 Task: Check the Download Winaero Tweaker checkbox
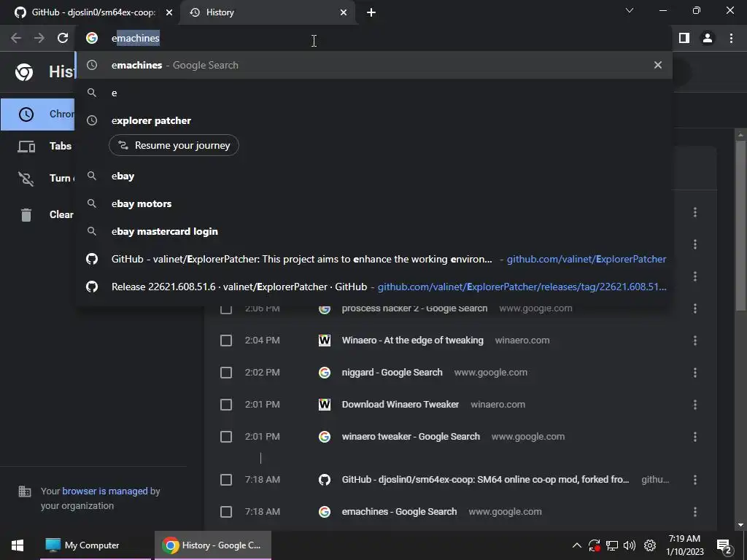(x=226, y=405)
